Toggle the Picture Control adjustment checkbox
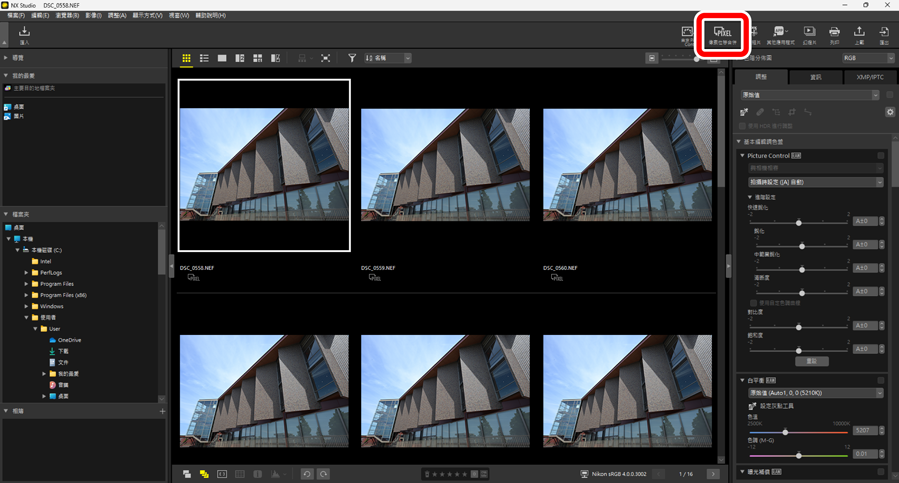This screenshot has width=899, height=483. (881, 156)
